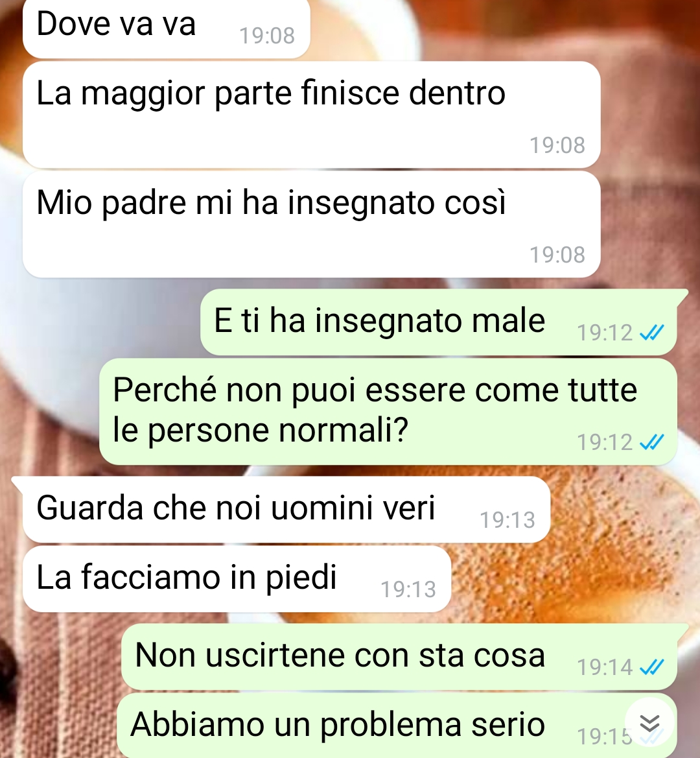Tap the 'Guarda che noi uomini veri' bubble
This screenshot has height=758, width=700.
(286, 510)
